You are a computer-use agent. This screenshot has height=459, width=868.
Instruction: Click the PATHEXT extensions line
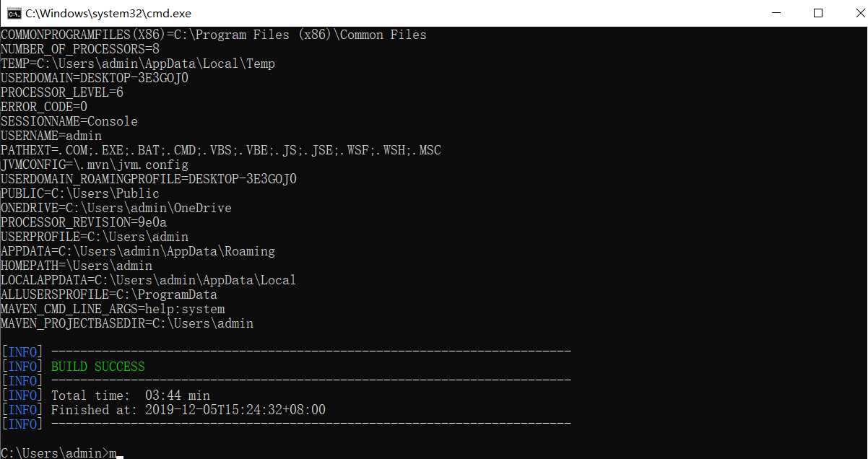pyautogui.click(x=220, y=150)
